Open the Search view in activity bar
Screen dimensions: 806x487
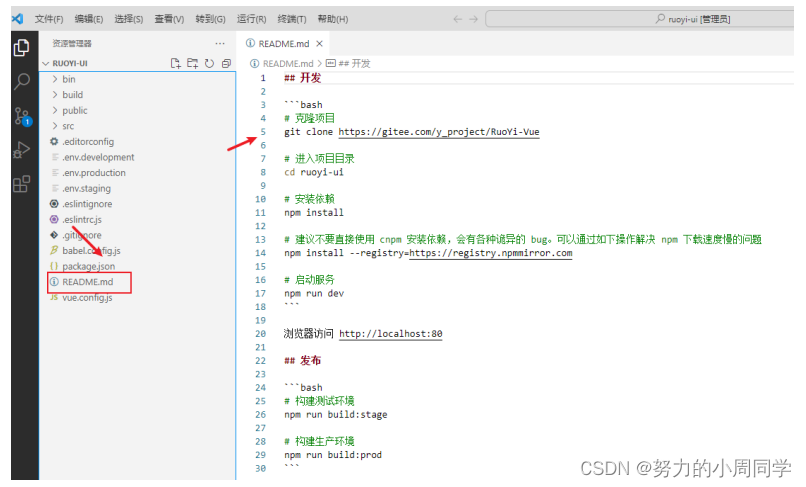[x=22, y=81]
